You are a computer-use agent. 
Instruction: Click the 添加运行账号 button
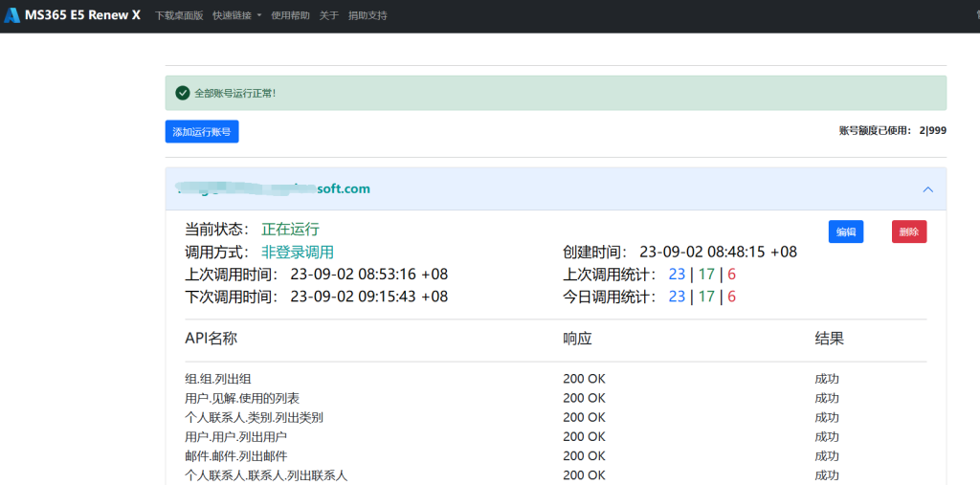pyautogui.click(x=202, y=132)
